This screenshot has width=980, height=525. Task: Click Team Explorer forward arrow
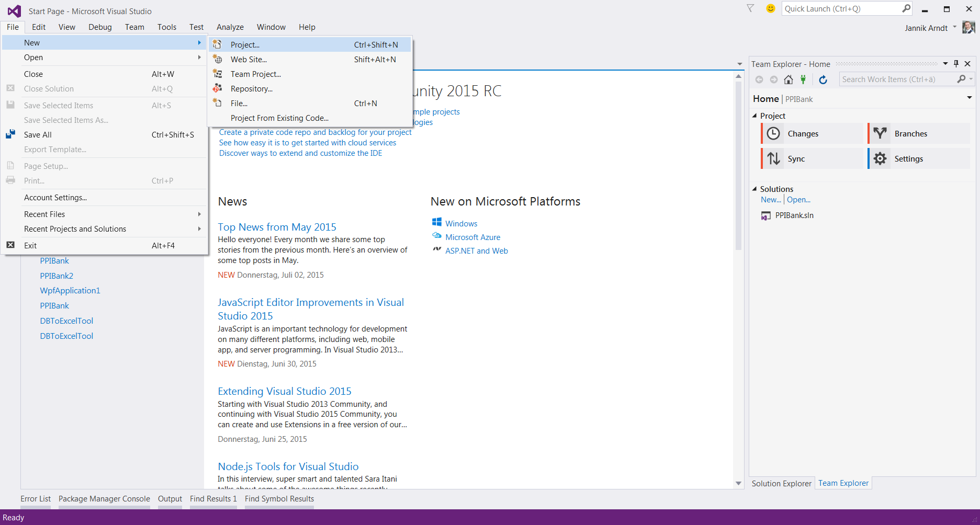[774, 79]
